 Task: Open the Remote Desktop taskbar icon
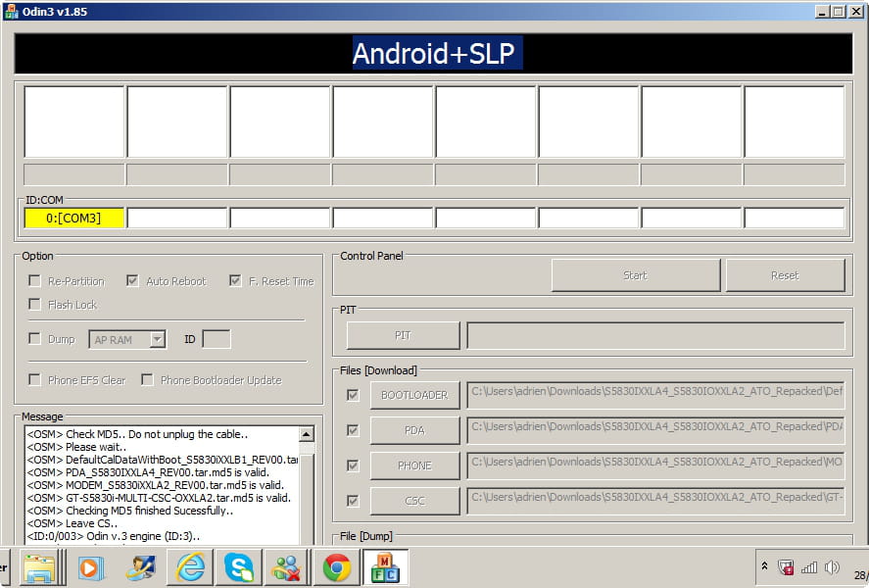(x=140, y=567)
